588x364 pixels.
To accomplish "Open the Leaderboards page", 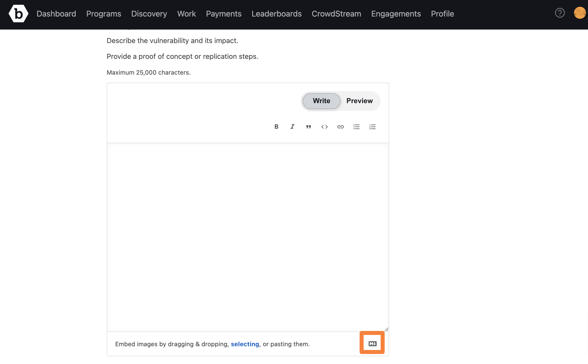I will (277, 14).
